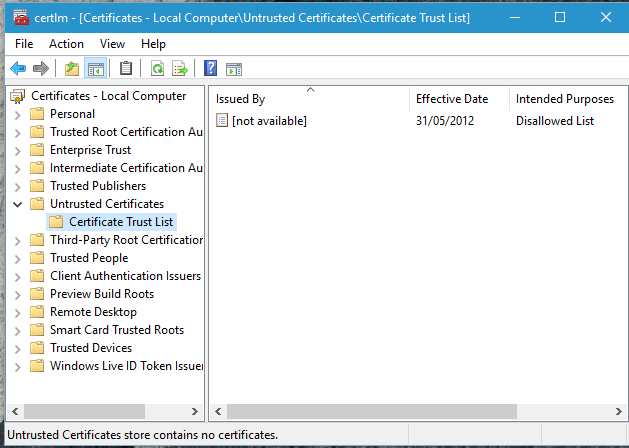This screenshot has width=629, height=448.
Task: Collapse the Untrusted Certificates node
Action: 17,204
